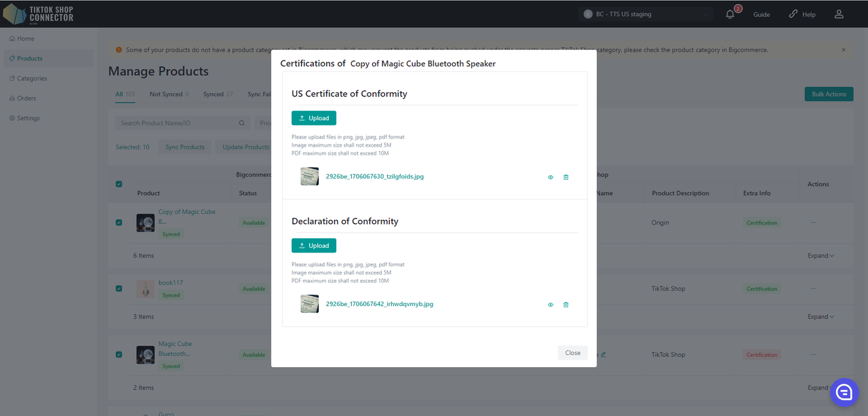Upload a US Certificate of Conformity file
Image resolution: width=868 pixels, height=416 pixels.
point(314,118)
